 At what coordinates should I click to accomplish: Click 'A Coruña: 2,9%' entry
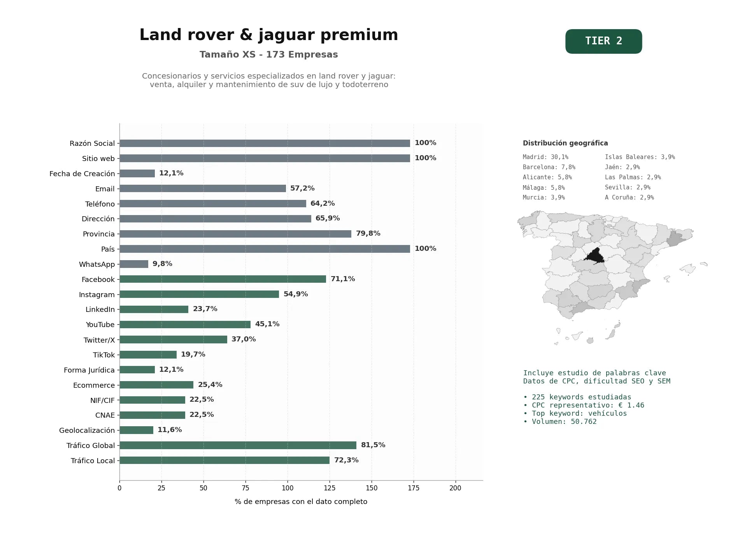[x=630, y=198]
